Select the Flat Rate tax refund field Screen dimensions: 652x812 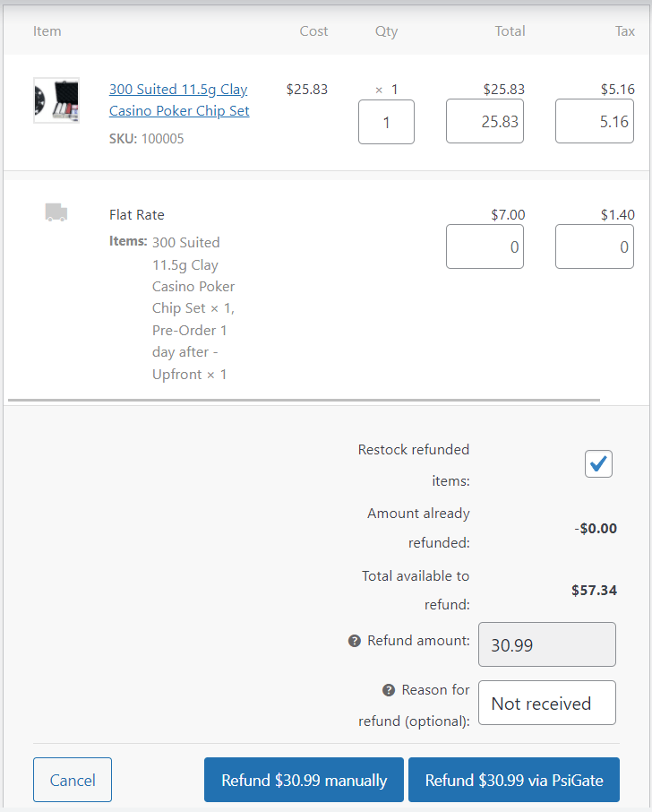594,246
